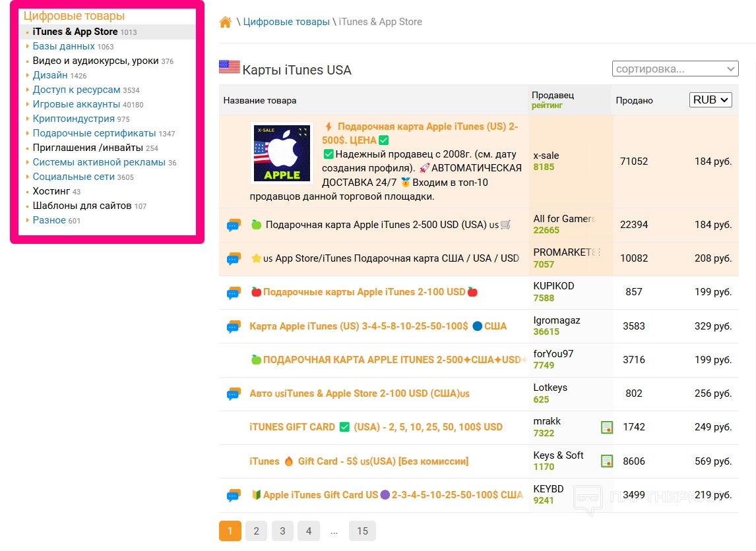
Task: Open Социальные сети category
Action: point(74,176)
